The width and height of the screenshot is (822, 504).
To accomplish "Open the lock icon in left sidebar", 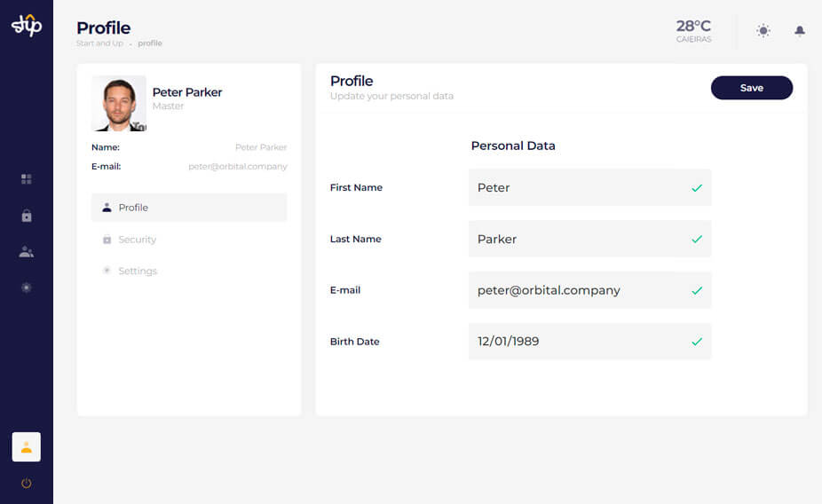I will click(27, 216).
